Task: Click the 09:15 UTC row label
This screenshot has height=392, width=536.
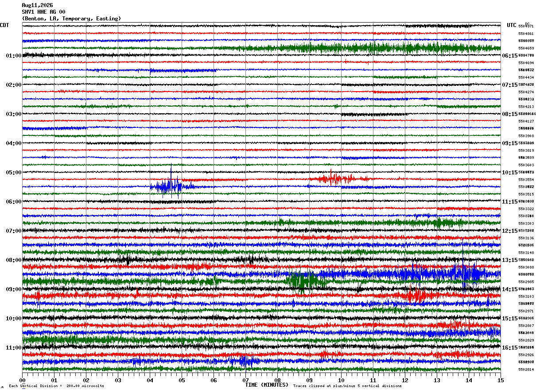Action: (x=509, y=143)
